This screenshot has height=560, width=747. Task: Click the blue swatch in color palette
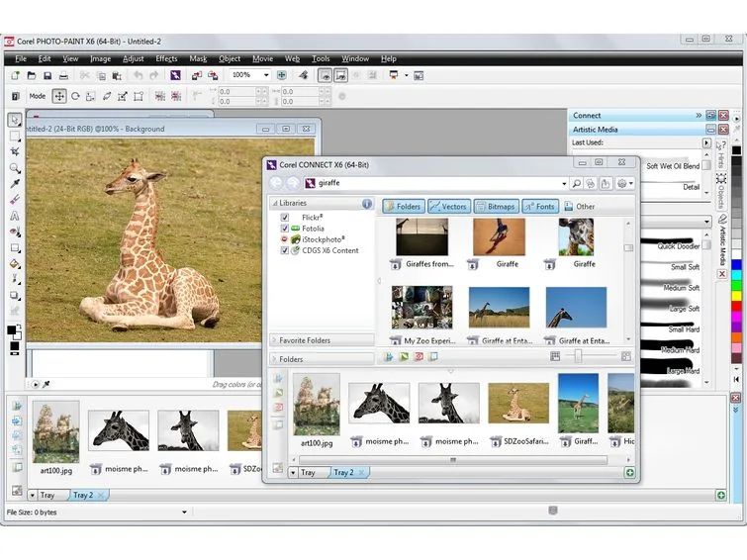pos(736,264)
